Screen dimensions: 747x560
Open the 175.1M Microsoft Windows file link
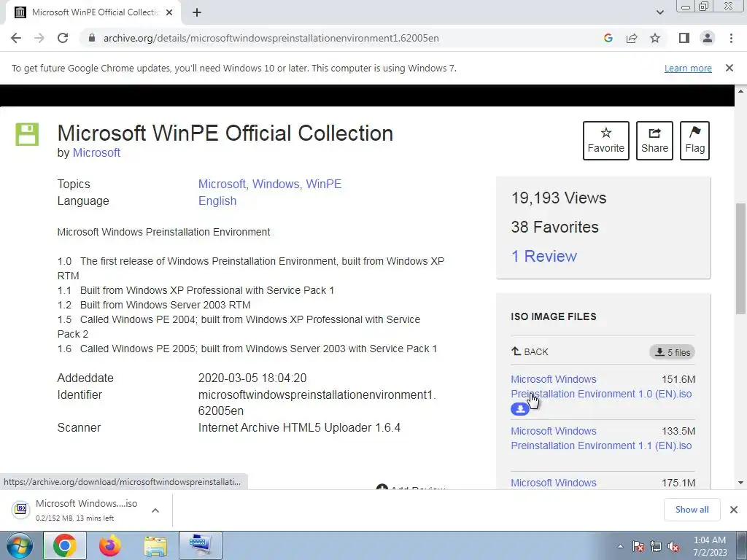554,483
